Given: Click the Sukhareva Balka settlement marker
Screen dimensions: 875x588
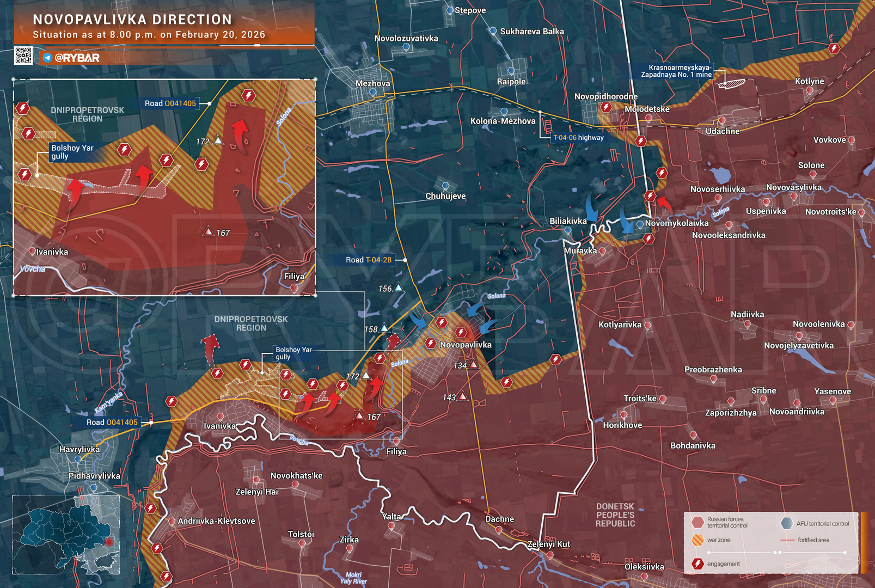Looking at the screenshot, I should click(493, 31).
